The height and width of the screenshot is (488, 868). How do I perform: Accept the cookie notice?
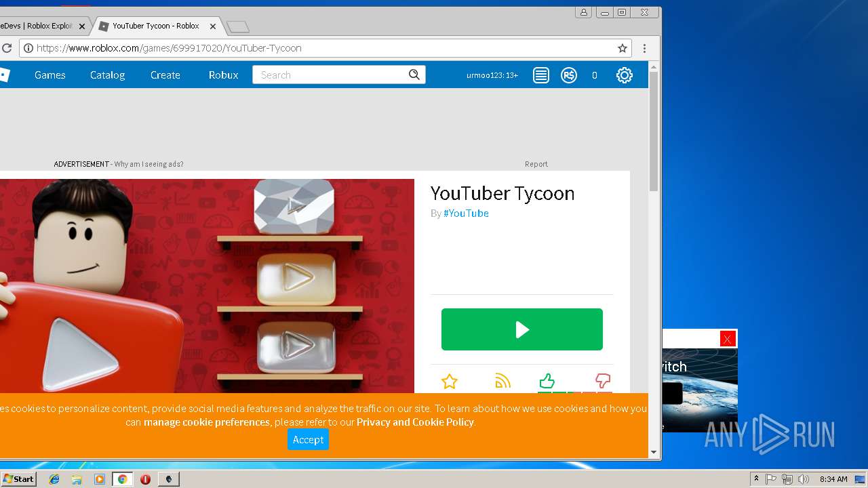pos(308,440)
